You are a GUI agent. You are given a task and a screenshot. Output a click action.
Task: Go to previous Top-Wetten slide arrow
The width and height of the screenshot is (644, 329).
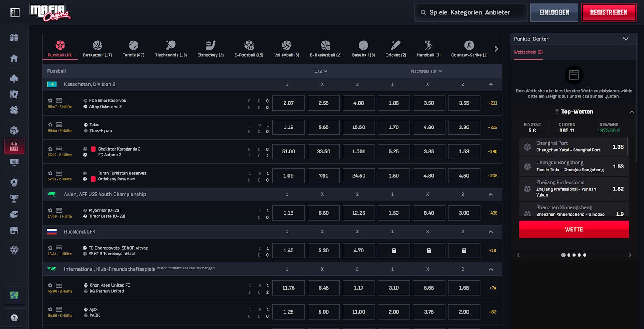518,255
